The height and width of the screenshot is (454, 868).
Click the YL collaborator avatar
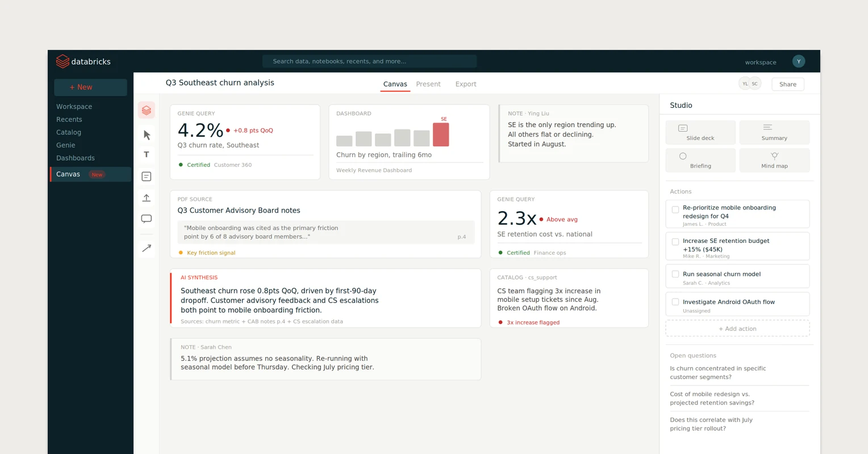[x=745, y=84]
